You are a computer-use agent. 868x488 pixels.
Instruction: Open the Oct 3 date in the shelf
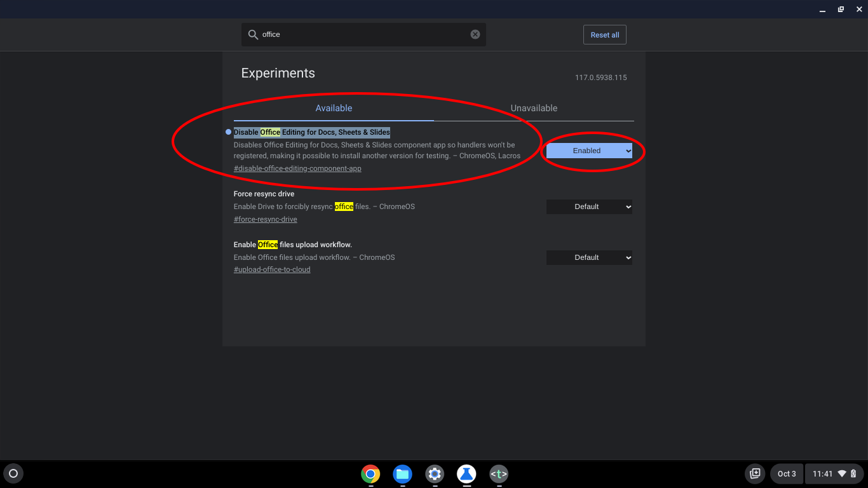[x=787, y=473]
